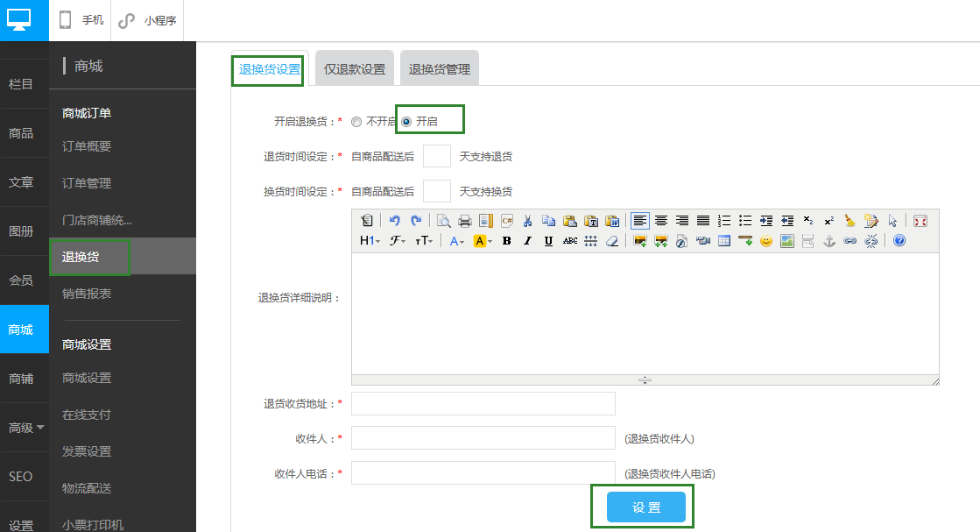Redo the last edit in editor
The image size is (980, 532).
pyautogui.click(x=416, y=221)
